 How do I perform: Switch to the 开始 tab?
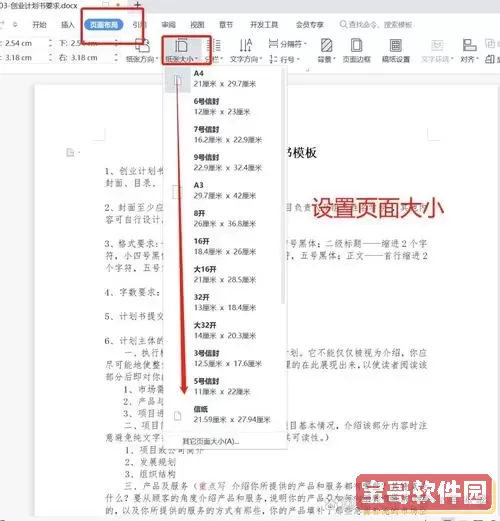click(39, 24)
